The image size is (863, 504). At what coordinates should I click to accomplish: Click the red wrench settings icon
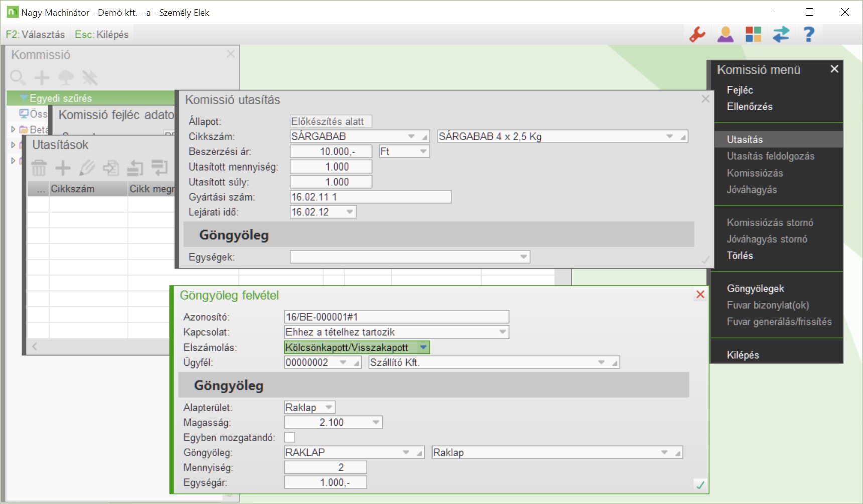697,34
